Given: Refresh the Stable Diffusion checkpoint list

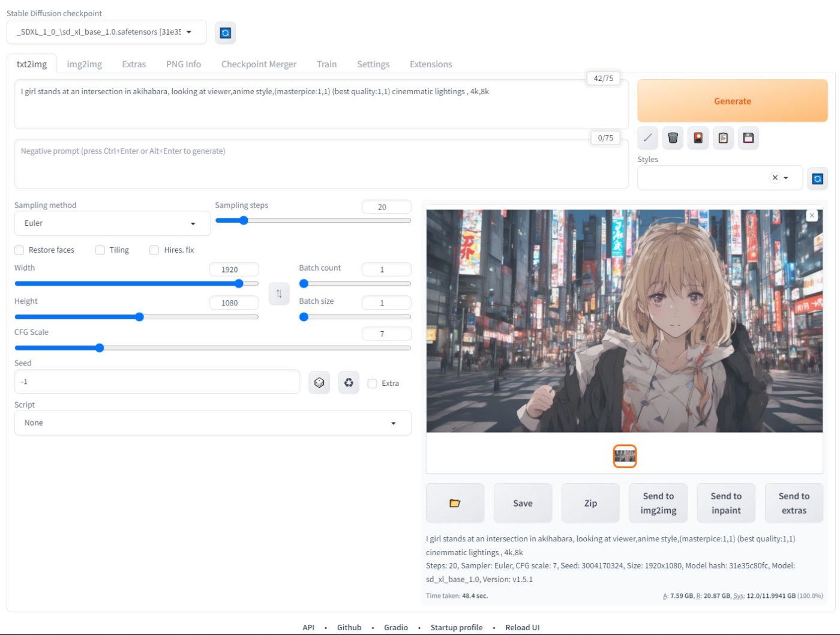Looking at the screenshot, I should coord(225,33).
